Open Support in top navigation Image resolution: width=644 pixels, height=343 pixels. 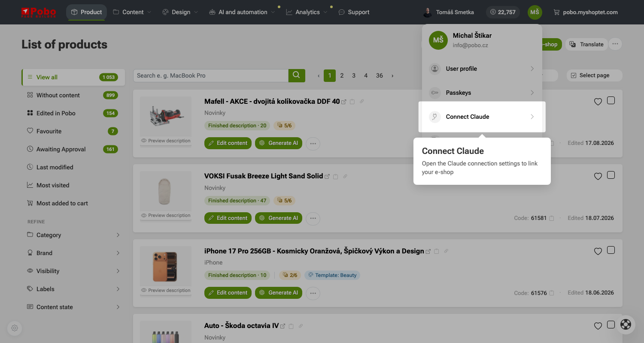[354, 12]
